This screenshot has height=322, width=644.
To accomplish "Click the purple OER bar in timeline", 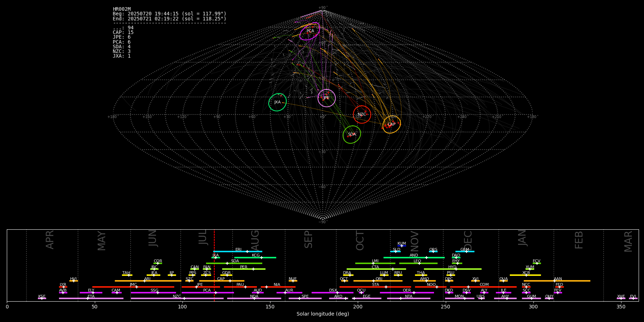I will (407, 293).
